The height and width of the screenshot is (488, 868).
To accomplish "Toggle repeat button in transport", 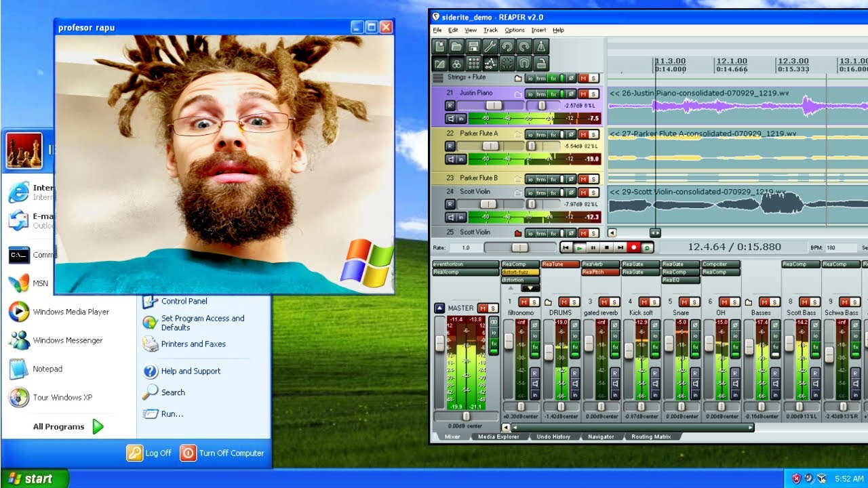I will 647,248.
